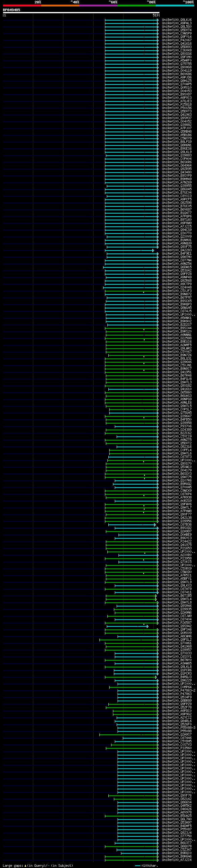Viewport: 197px width, 868px height.
Task: Select hit UniRef100_C9WSP9
Action: click(177, 33)
